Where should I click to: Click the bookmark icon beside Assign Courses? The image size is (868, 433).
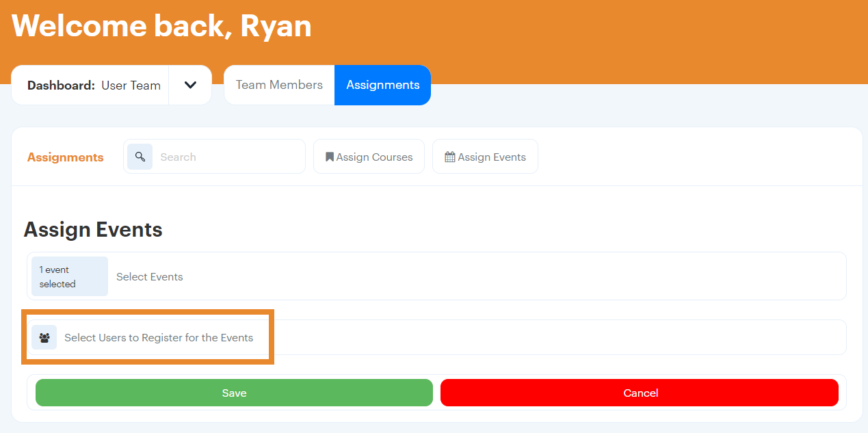coord(329,157)
